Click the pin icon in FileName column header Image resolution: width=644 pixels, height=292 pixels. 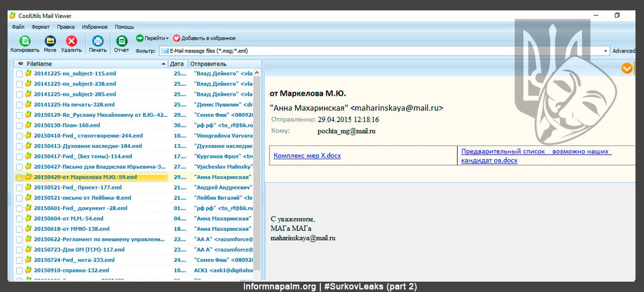pyautogui.click(x=20, y=64)
